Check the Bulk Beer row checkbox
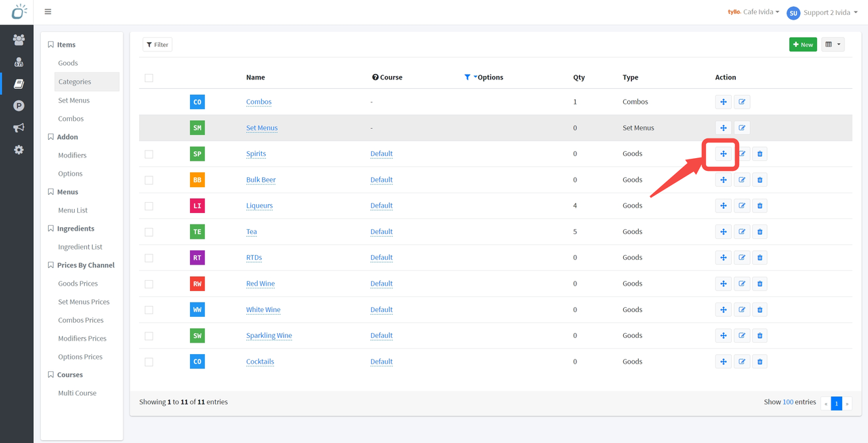This screenshot has height=443, width=868. coord(149,180)
